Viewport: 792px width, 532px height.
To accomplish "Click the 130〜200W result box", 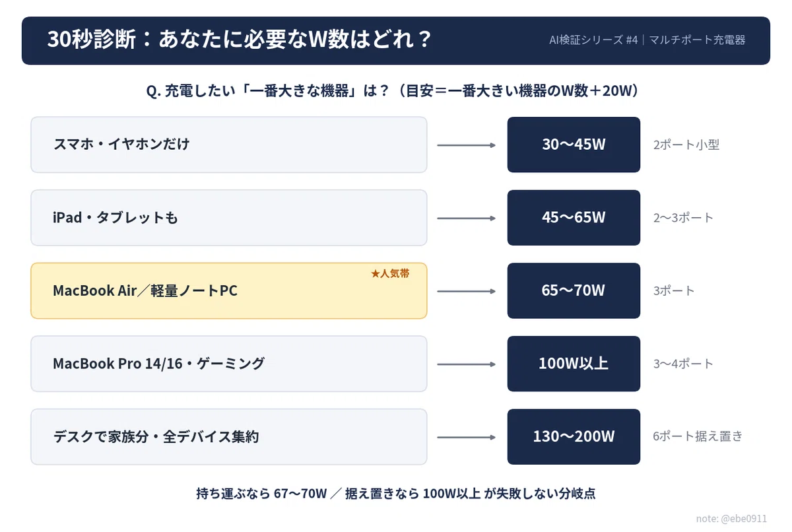I will tap(574, 436).
